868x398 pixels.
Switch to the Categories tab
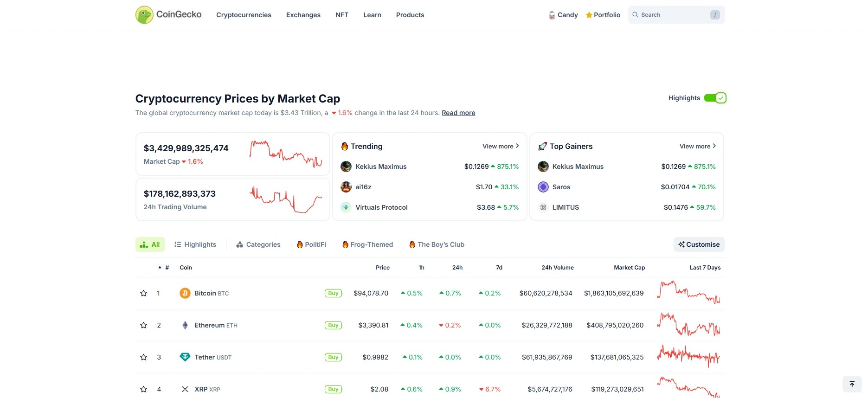pos(258,244)
